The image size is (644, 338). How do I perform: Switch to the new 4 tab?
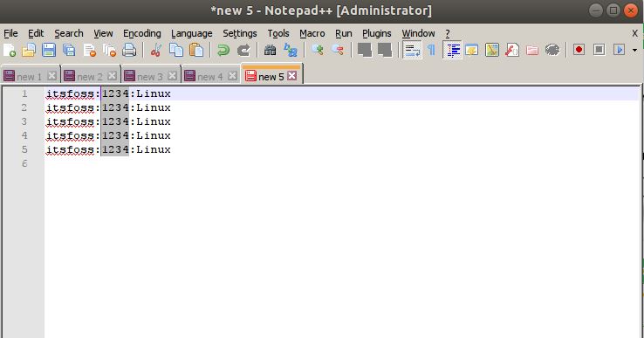[x=210, y=77]
